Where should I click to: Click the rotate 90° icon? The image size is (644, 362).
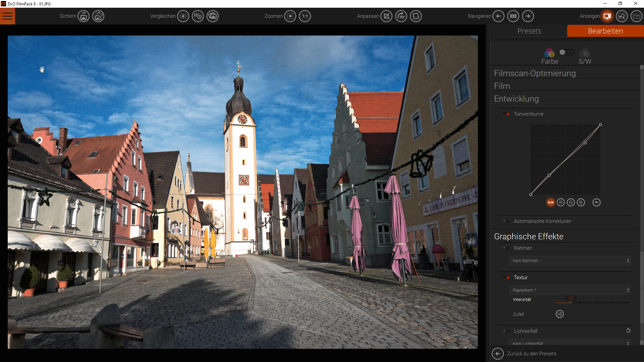click(401, 16)
